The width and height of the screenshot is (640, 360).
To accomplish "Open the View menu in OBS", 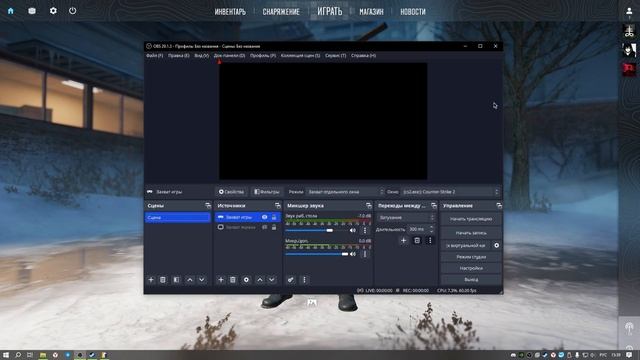I will pos(202,56).
